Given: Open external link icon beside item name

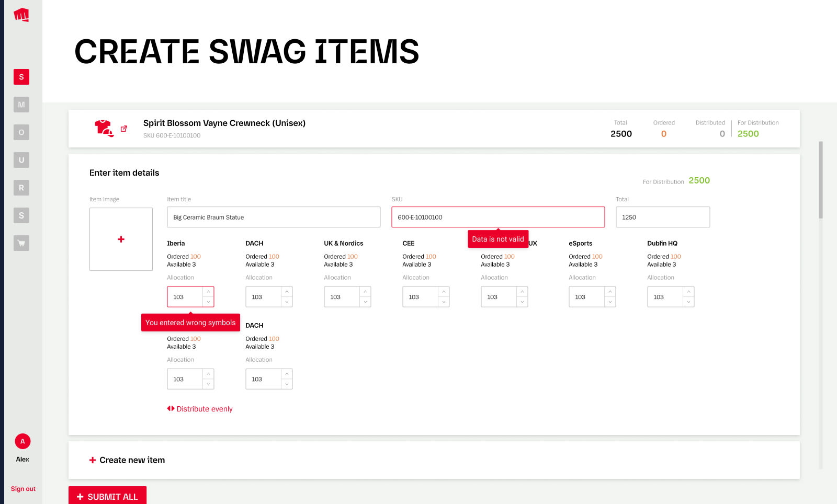Looking at the screenshot, I should coord(124,129).
